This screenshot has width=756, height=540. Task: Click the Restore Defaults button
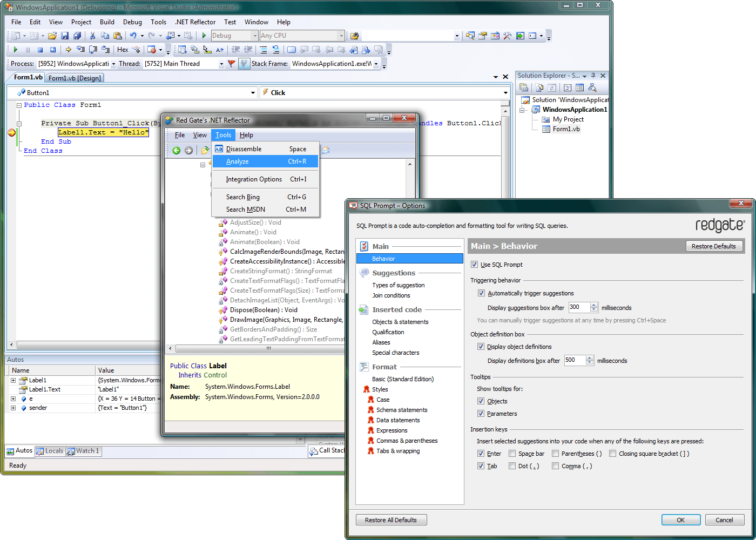[713, 246]
